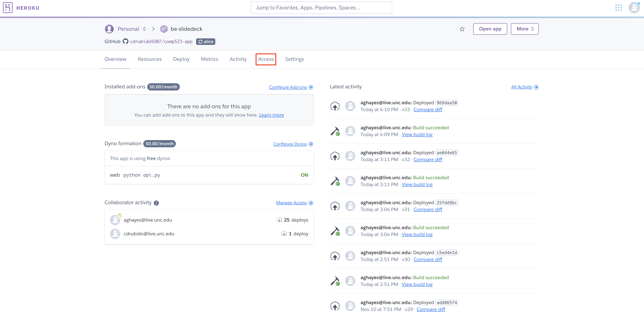Open the Activity tab
The height and width of the screenshot is (320, 644).
(238, 59)
